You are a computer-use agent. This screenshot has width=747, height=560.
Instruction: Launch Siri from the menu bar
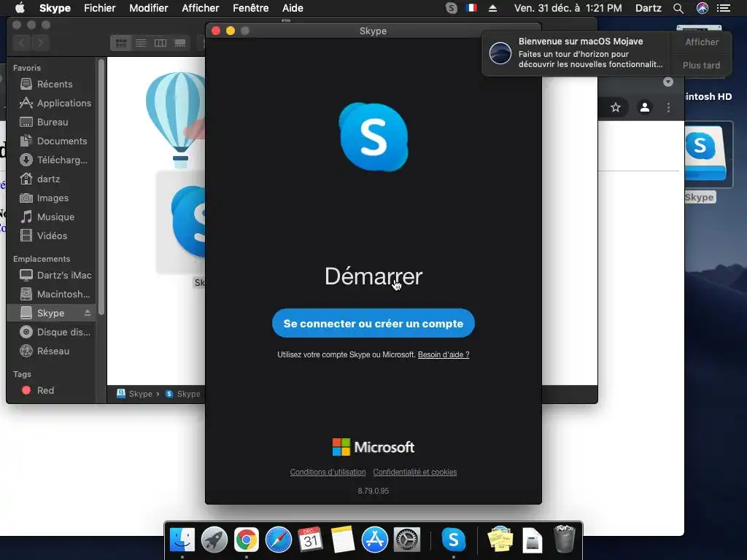click(x=703, y=8)
